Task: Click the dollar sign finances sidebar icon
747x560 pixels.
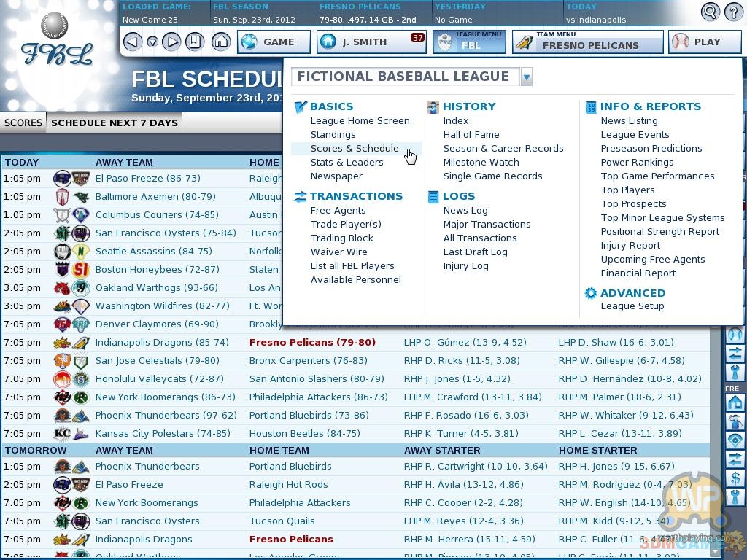Action: point(735,478)
